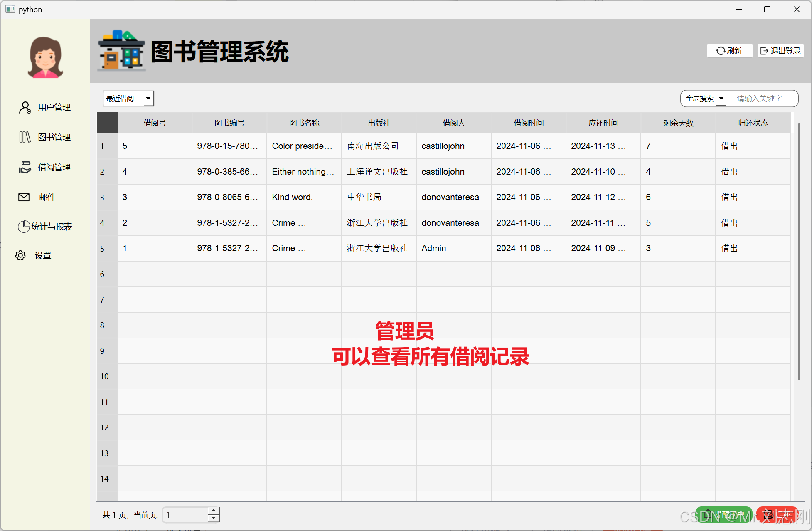812x531 pixels.
Task: Expand the 最近借阅 dropdown
Action: coord(128,99)
